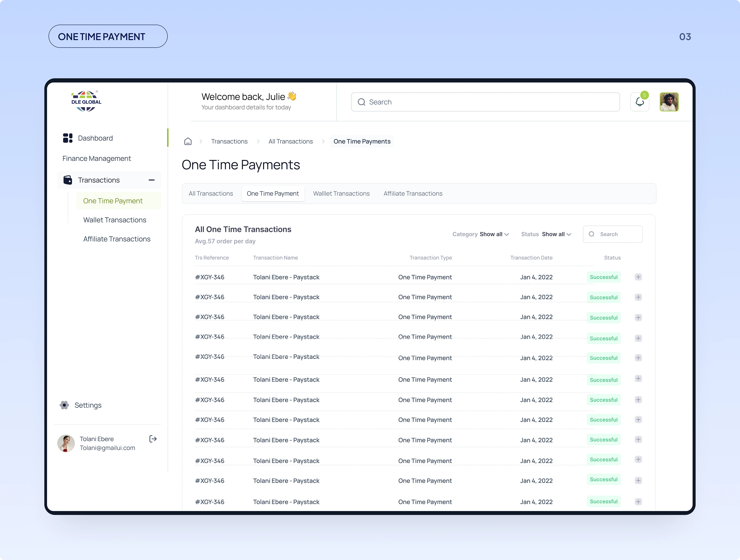The image size is (740, 560).
Task: Open the Status Show all dropdown
Action: (556, 234)
